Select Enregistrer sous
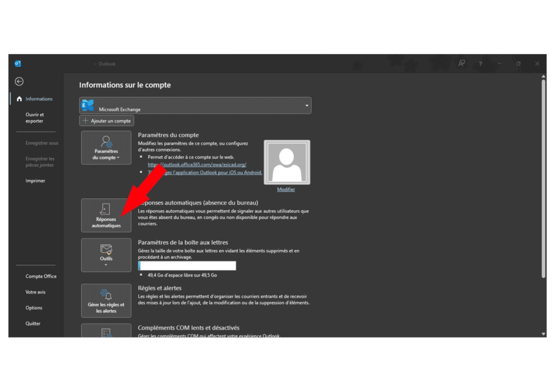 point(42,143)
